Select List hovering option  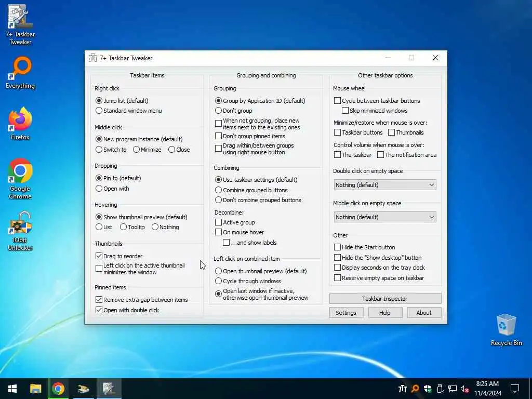(x=104, y=227)
